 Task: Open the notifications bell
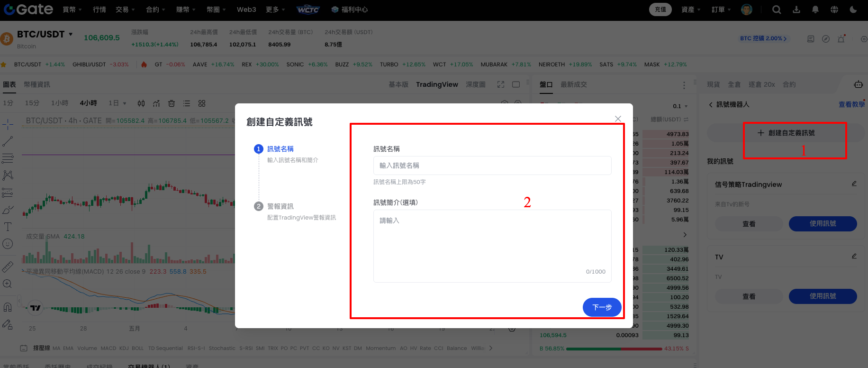click(x=815, y=9)
